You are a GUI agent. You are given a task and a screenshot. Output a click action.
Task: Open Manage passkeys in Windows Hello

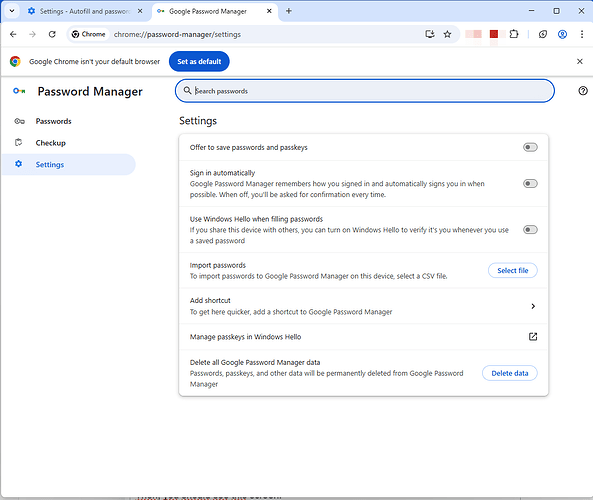[363, 337]
